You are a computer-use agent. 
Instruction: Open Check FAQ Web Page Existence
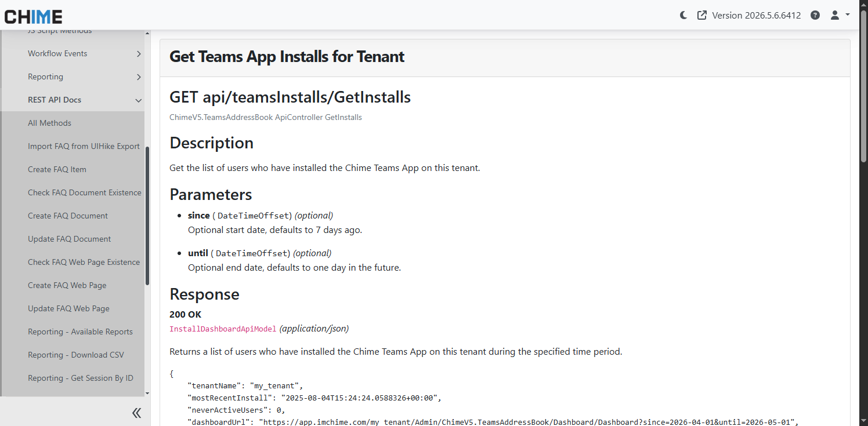[x=84, y=262]
